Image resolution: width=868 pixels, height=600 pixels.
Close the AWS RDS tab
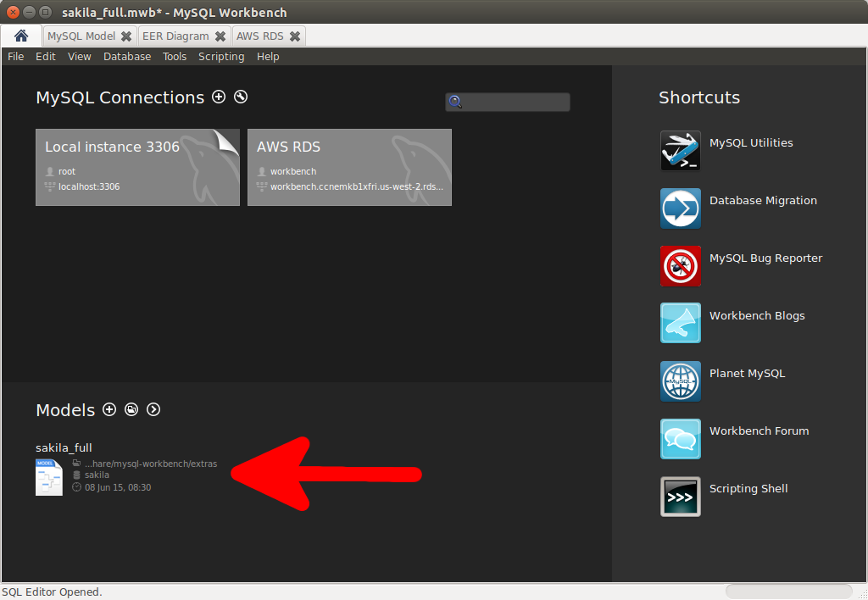coord(295,36)
